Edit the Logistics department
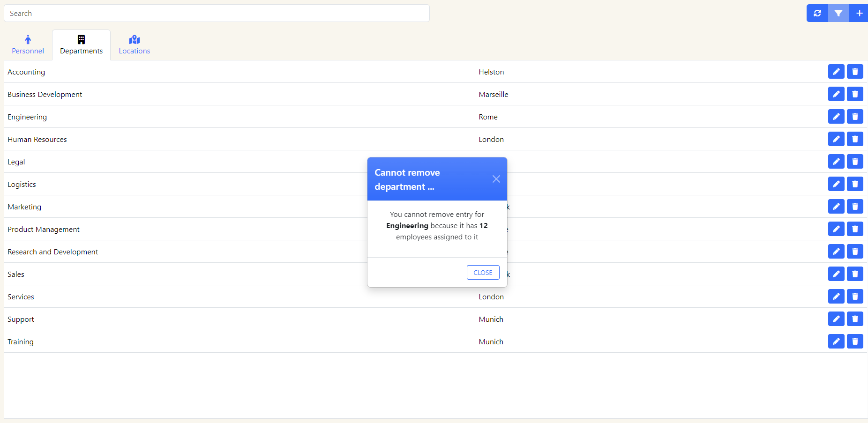 [836, 184]
